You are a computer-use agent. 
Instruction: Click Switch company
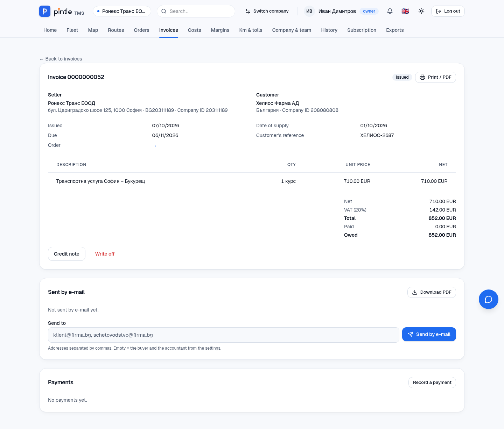point(267,11)
